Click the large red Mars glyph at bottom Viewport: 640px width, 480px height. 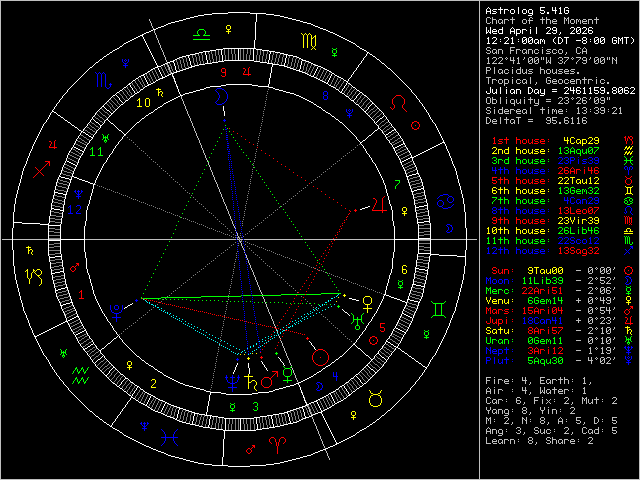pos(269,379)
